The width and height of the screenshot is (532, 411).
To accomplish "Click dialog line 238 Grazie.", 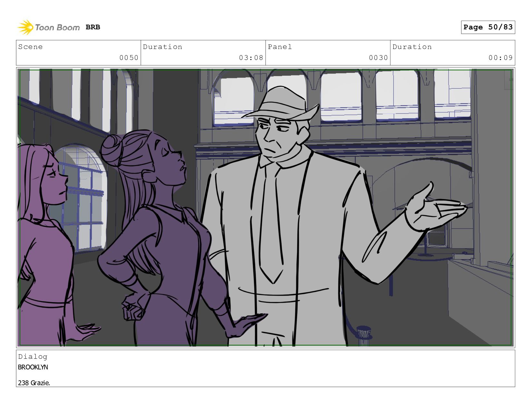I will click(34, 383).
